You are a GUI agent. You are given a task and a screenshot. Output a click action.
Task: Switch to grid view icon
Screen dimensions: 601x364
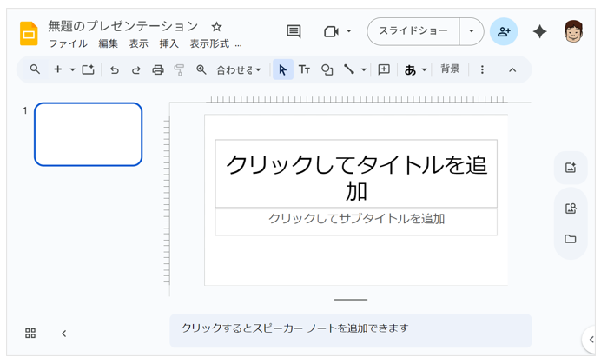tap(30, 333)
